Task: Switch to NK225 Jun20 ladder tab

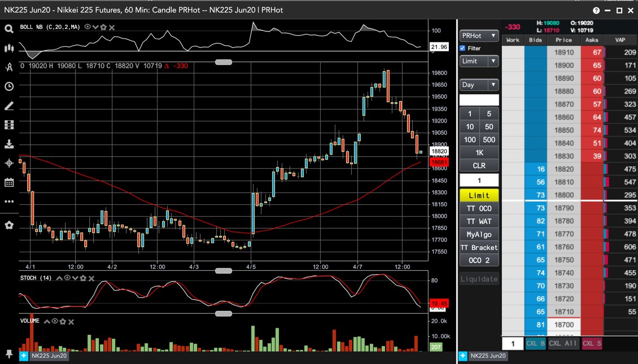Action: coord(488,356)
